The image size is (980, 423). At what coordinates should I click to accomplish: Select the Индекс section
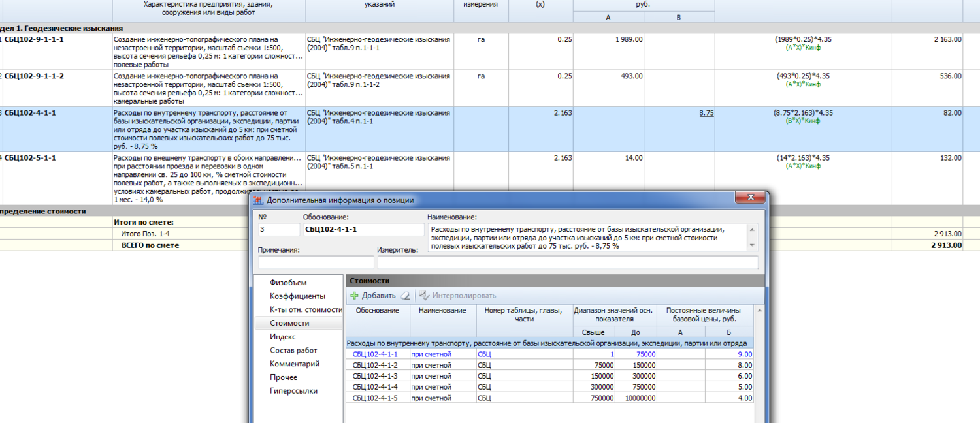(282, 337)
